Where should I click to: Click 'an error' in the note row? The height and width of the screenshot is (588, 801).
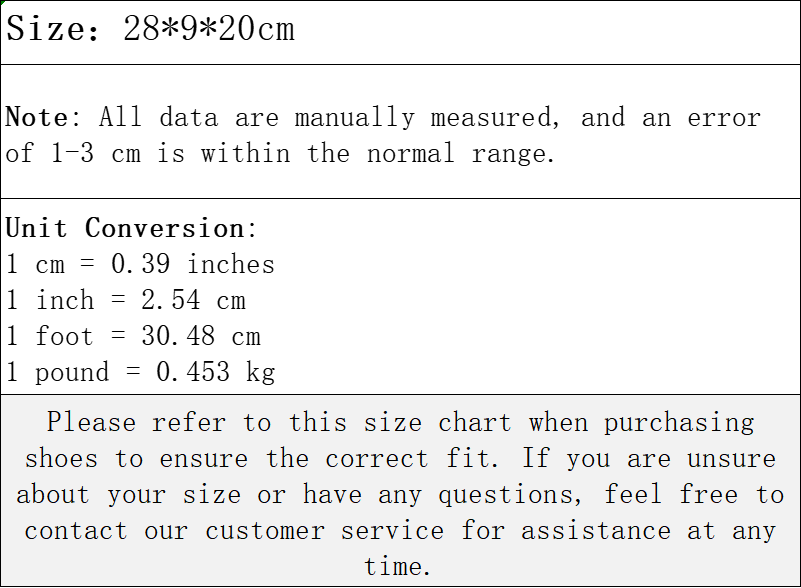coord(702,117)
